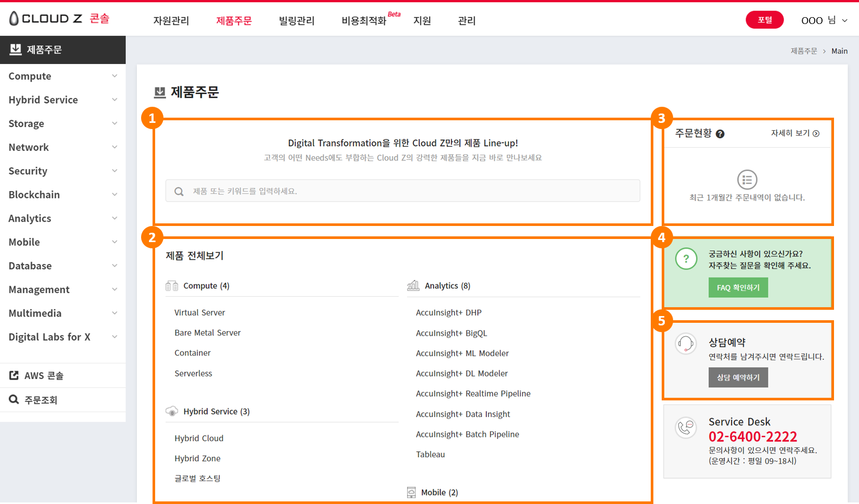
Task: Click the Compute category icon in product list
Action: click(172, 286)
